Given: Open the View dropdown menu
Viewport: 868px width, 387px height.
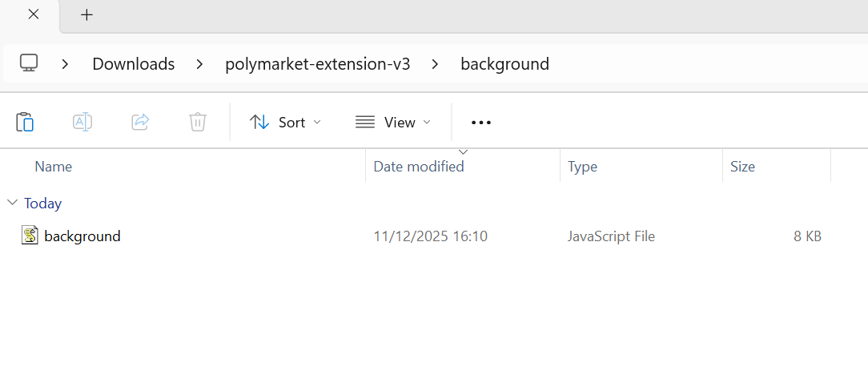Looking at the screenshot, I should pos(393,122).
